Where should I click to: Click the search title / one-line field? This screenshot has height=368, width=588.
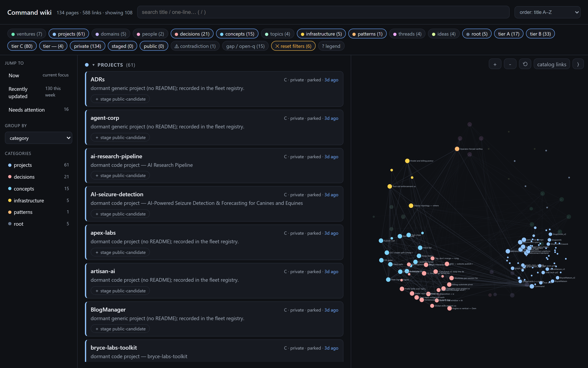[323, 12]
